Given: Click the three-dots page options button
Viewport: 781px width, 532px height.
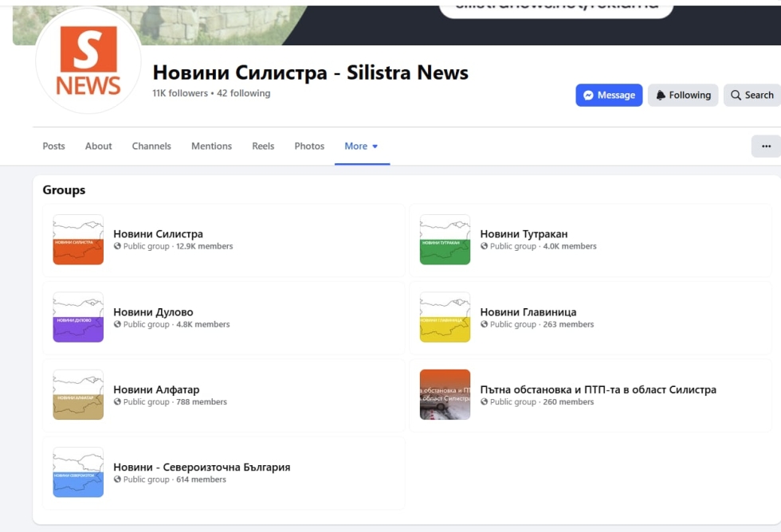Looking at the screenshot, I should click(766, 147).
